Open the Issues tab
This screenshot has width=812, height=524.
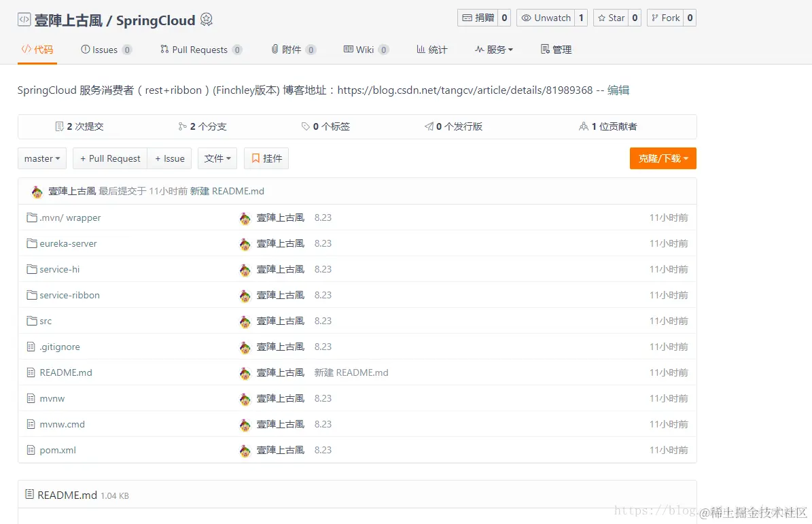click(106, 50)
